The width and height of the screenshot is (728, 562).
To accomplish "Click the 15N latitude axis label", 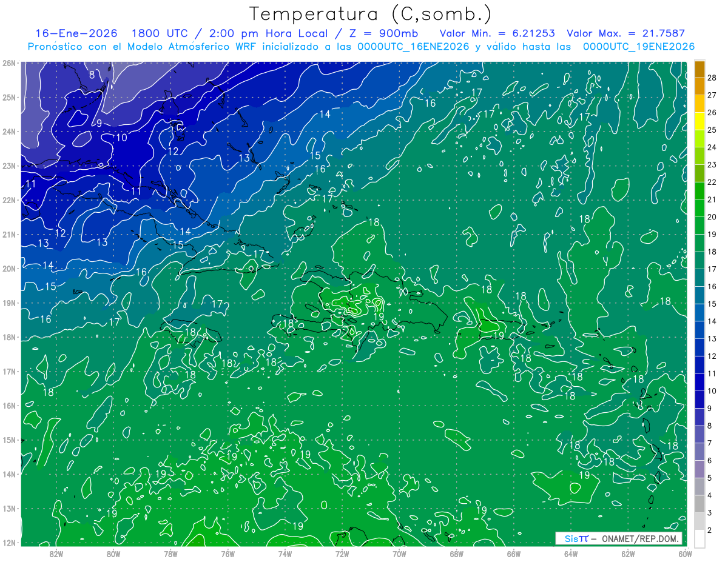I will pyautogui.click(x=9, y=440).
